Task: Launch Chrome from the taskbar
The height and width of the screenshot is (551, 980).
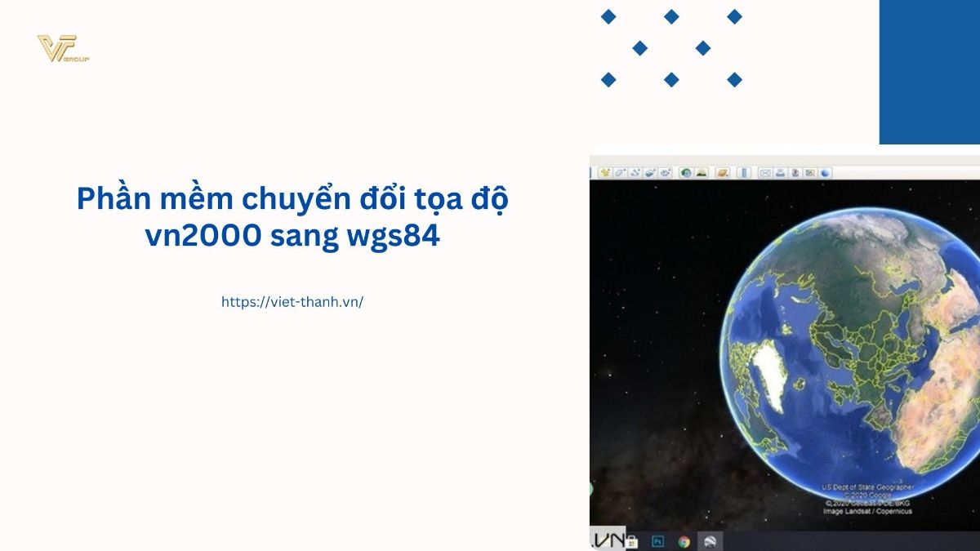Action: tap(684, 540)
